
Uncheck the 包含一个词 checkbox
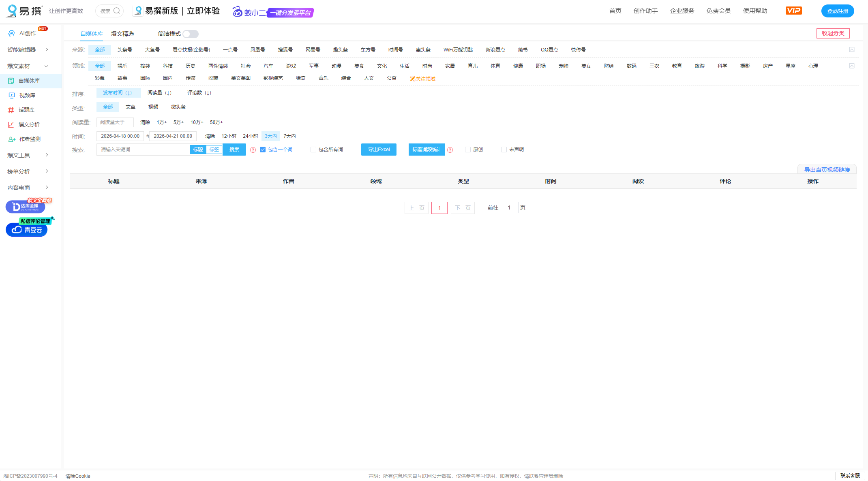[x=263, y=150]
